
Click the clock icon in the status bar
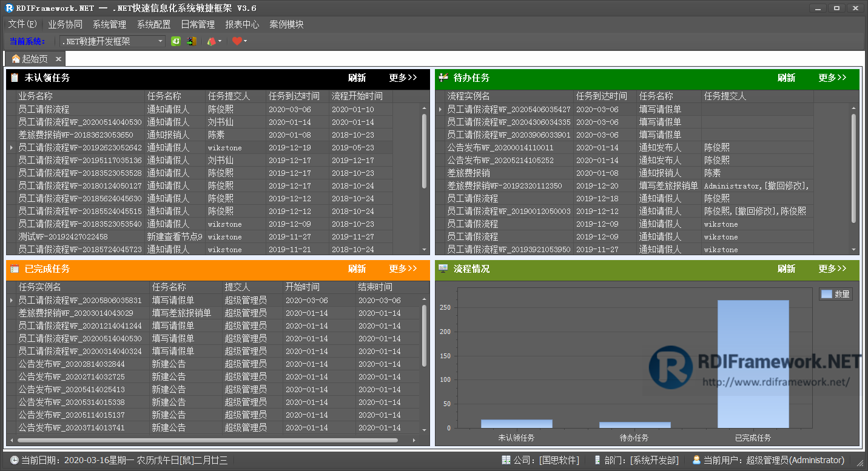click(14, 460)
